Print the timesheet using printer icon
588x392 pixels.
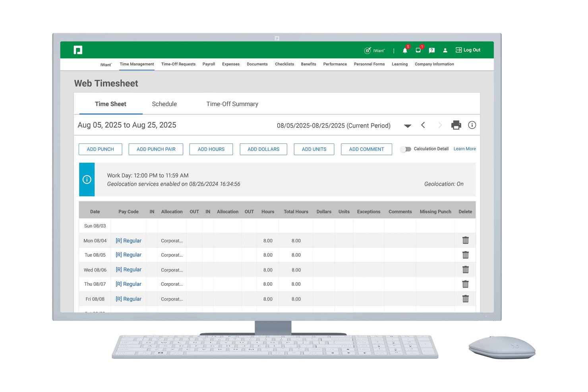[x=456, y=125]
